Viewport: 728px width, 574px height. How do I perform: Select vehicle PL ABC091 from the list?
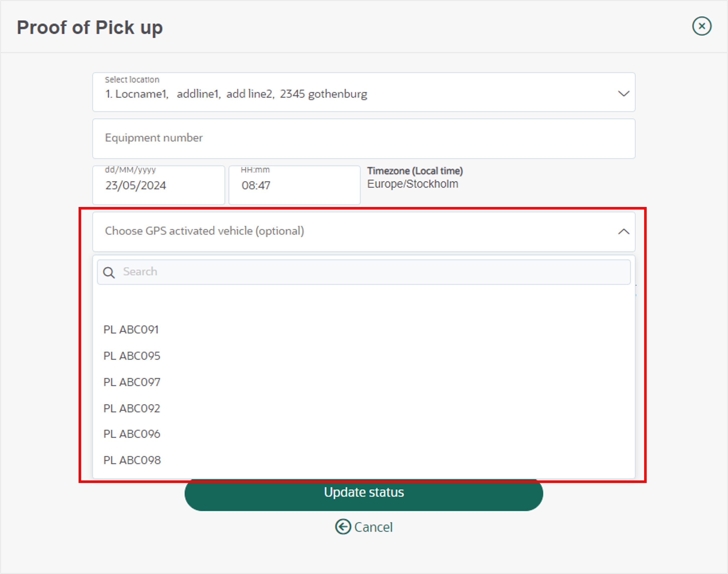coord(131,330)
